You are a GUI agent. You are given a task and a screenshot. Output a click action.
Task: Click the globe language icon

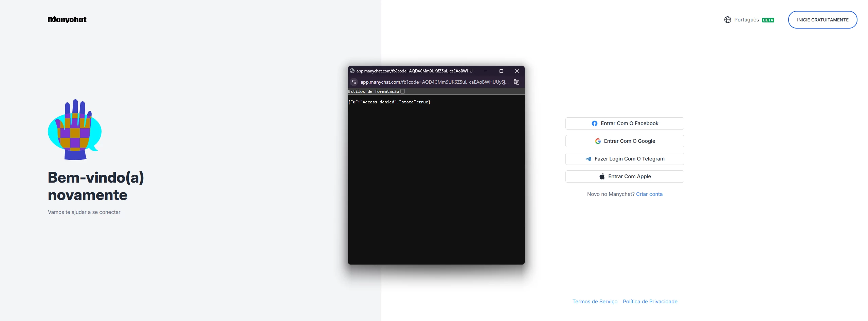727,20
